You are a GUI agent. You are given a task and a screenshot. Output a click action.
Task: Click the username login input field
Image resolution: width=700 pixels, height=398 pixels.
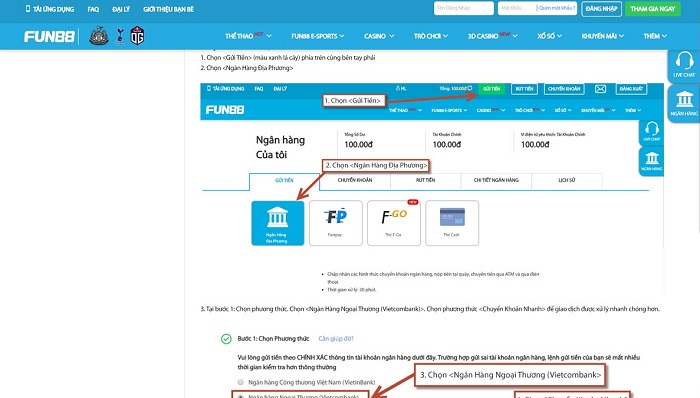point(463,8)
